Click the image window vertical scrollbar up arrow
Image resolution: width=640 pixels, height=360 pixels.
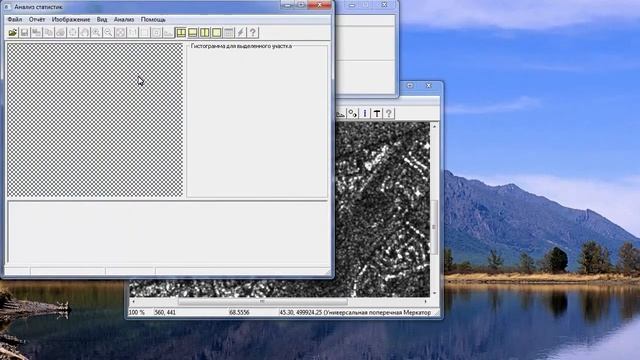(x=434, y=127)
